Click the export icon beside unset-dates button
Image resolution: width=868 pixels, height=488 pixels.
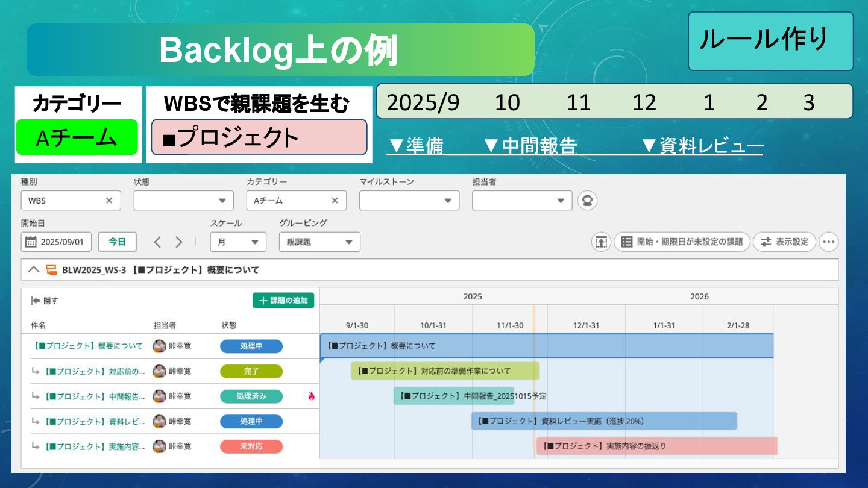pos(600,242)
